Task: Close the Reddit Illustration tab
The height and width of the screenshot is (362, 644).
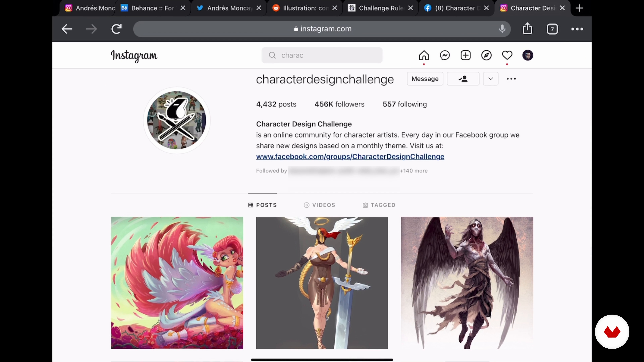Action: [x=335, y=8]
